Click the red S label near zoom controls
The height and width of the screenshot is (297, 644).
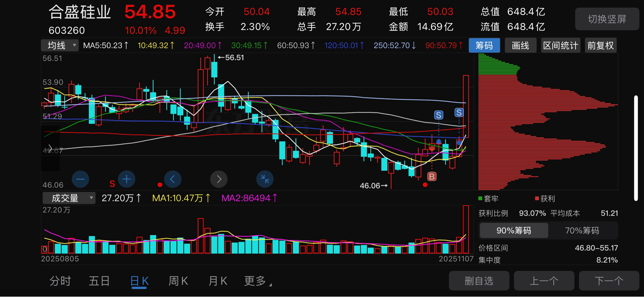(112, 184)
